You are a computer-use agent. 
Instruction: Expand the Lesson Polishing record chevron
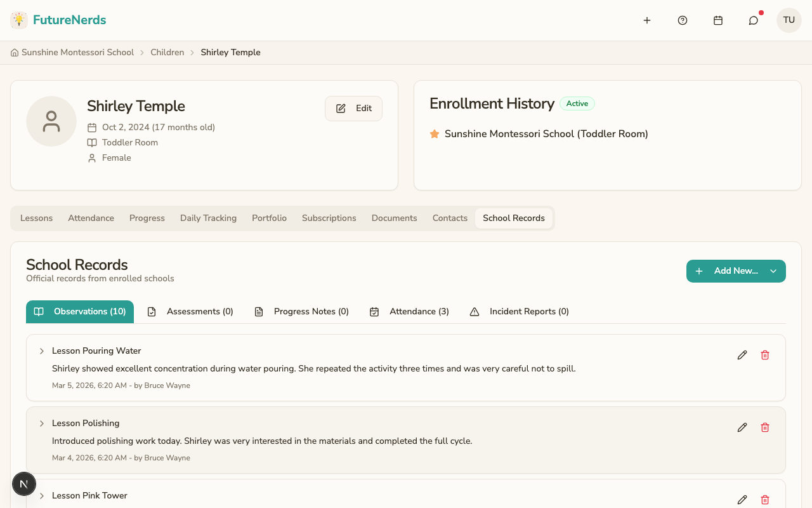tap(41, 424)
